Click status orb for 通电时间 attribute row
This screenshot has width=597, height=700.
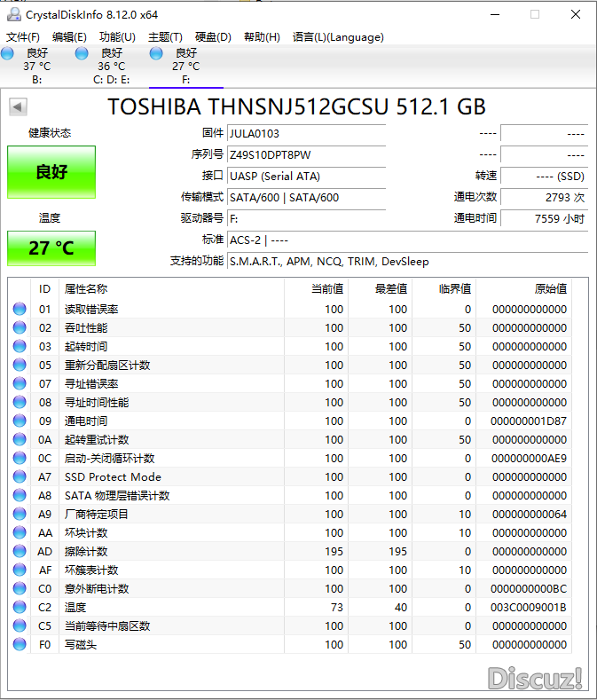click(20, 421)
